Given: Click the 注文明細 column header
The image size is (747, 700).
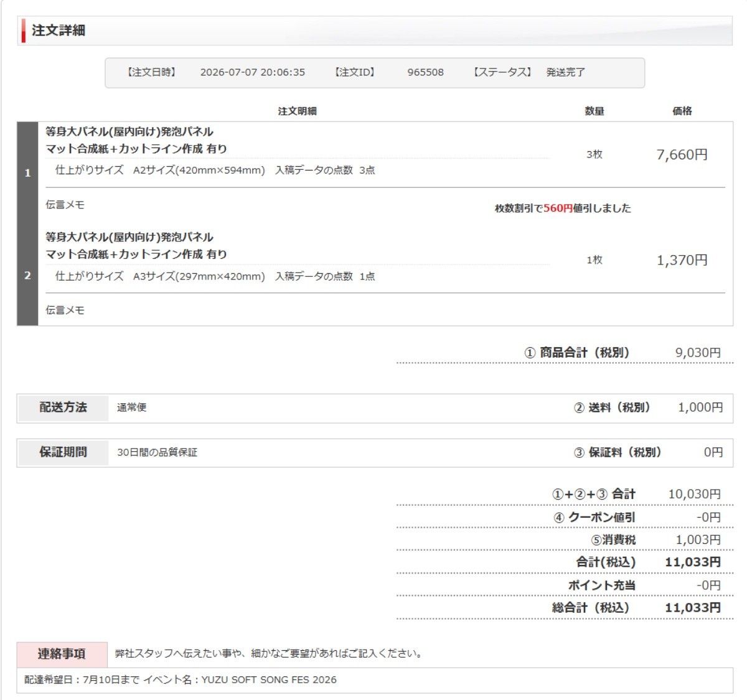Looking at the screenshot, I should (297, 111).
